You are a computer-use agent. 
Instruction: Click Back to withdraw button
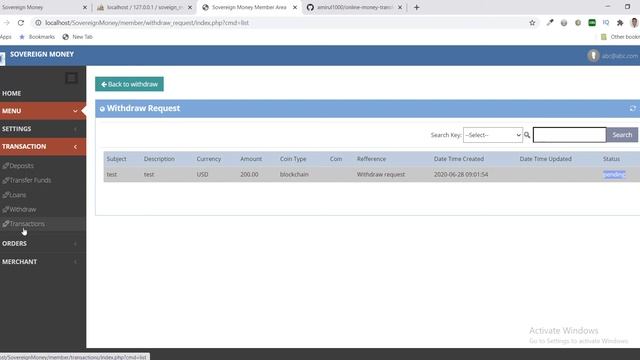129,84
